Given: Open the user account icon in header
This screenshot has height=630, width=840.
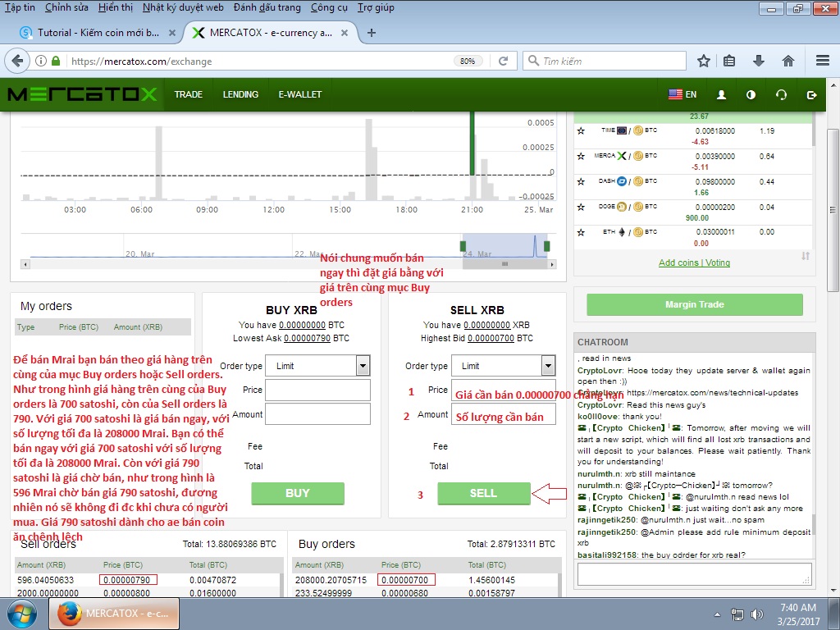Looking at the screenshot, I should point(722,95).
